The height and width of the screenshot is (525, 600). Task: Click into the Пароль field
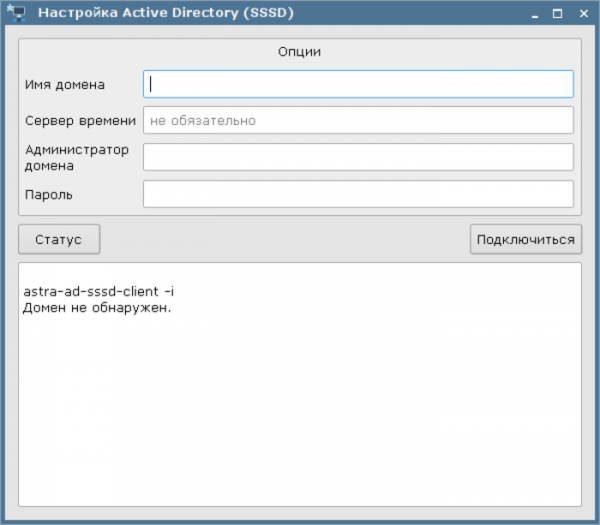[358, 194]
